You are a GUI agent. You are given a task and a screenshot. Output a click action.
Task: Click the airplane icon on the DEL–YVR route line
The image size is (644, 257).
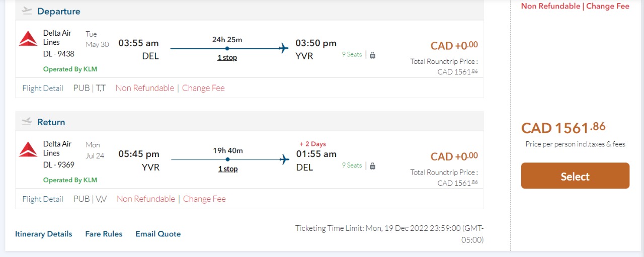(284, 48)
